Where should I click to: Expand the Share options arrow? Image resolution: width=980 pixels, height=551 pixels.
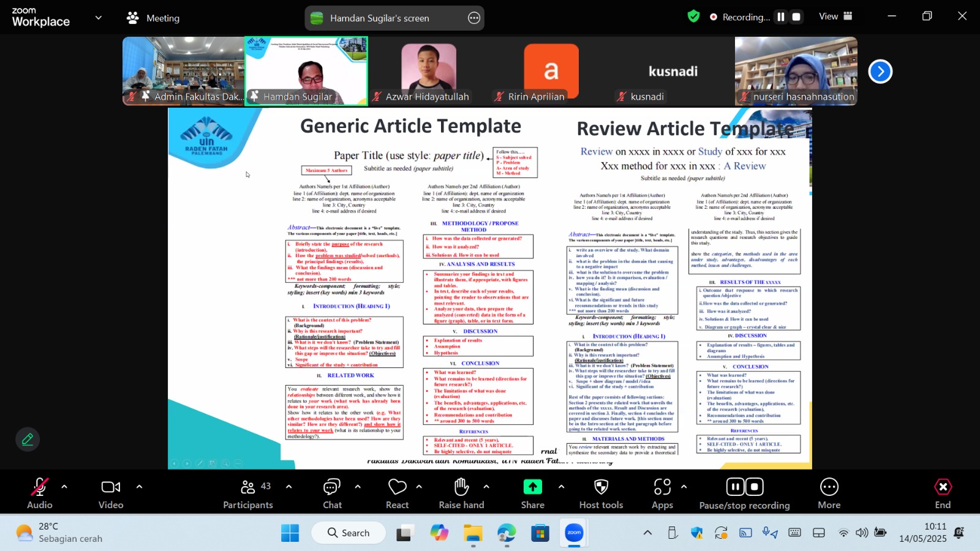[x=561, y=487]
